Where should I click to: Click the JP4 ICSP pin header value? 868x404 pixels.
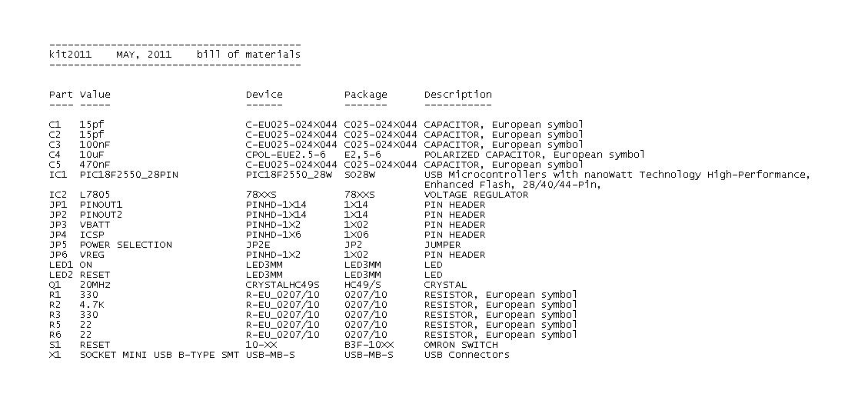click(92, 235)
